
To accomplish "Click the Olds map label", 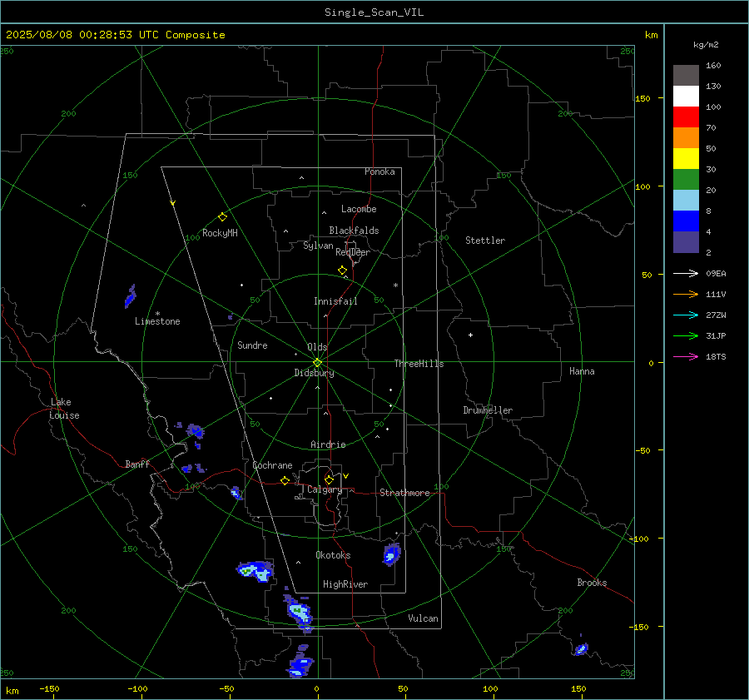I will coord(317,347).
